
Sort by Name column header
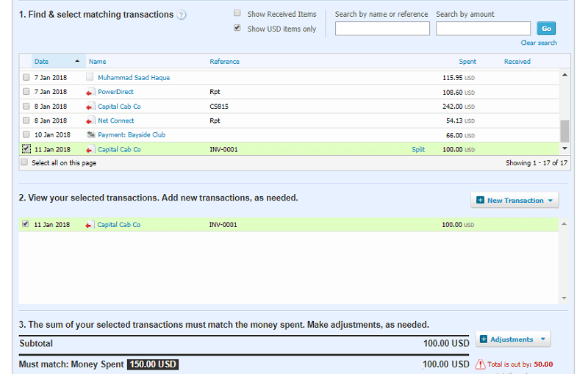tap(98, 62)
